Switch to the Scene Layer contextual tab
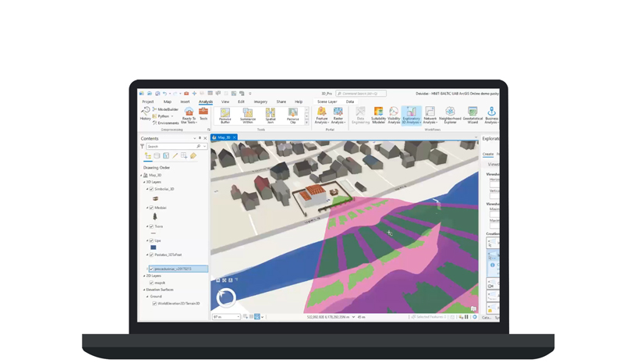This screenshot has width=644, height=363. (327, 101)
